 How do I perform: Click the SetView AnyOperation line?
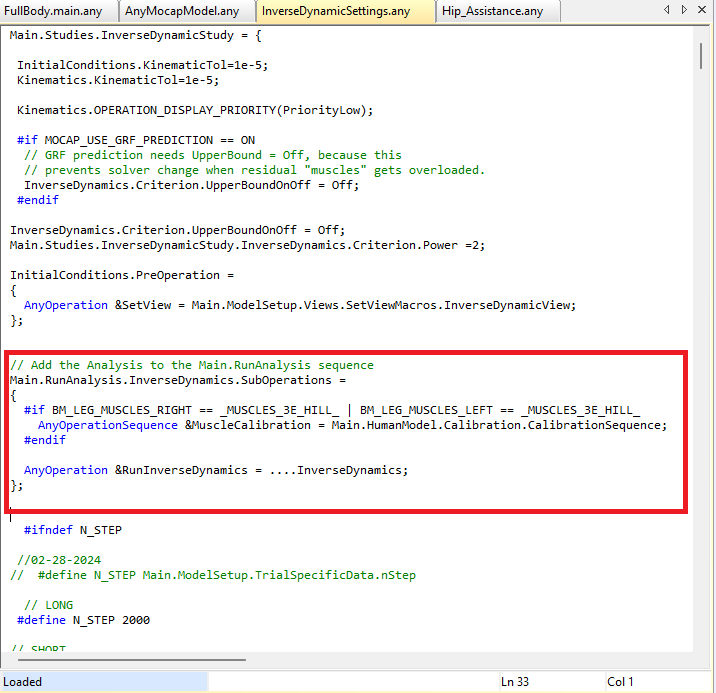coord(300,305)
